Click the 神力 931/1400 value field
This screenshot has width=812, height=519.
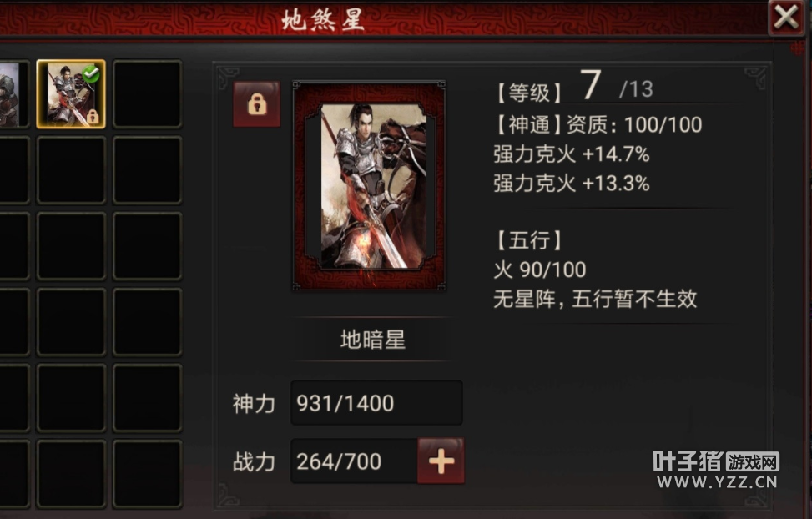376,403
